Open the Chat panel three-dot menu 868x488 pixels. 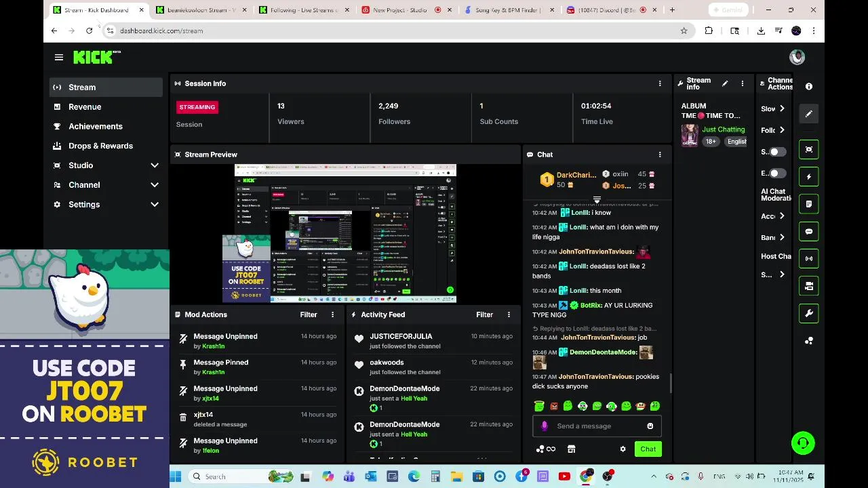pos(660,155)
